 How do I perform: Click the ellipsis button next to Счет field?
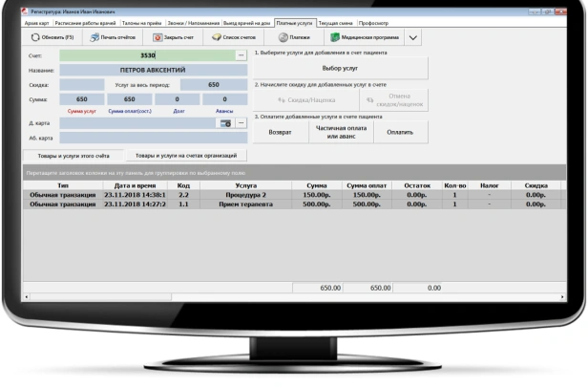point(241,56)
